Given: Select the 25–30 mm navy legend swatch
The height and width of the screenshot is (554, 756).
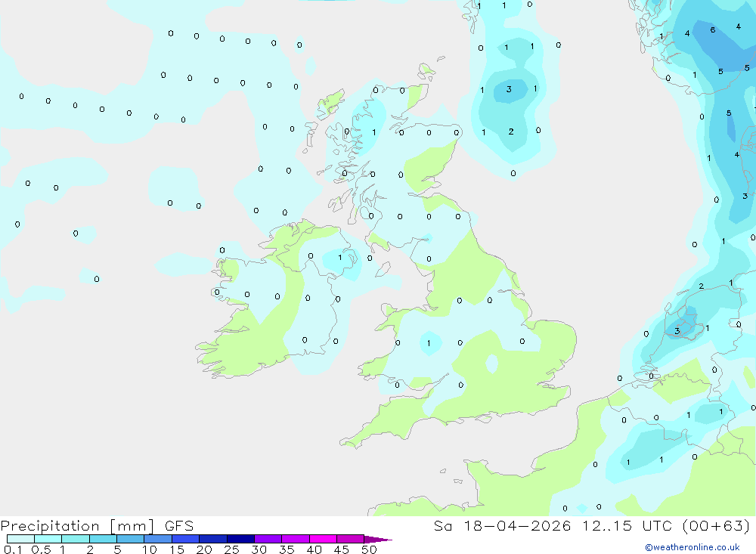Looking at the screenshot, I should pyautogui.click(x=240, y=539).
